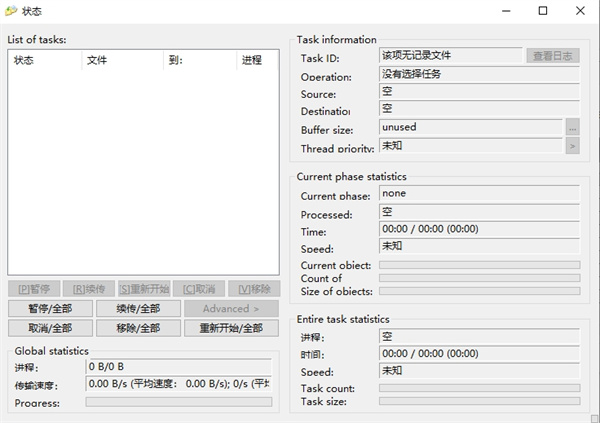Click the Current phase none field

click(479, 193)
